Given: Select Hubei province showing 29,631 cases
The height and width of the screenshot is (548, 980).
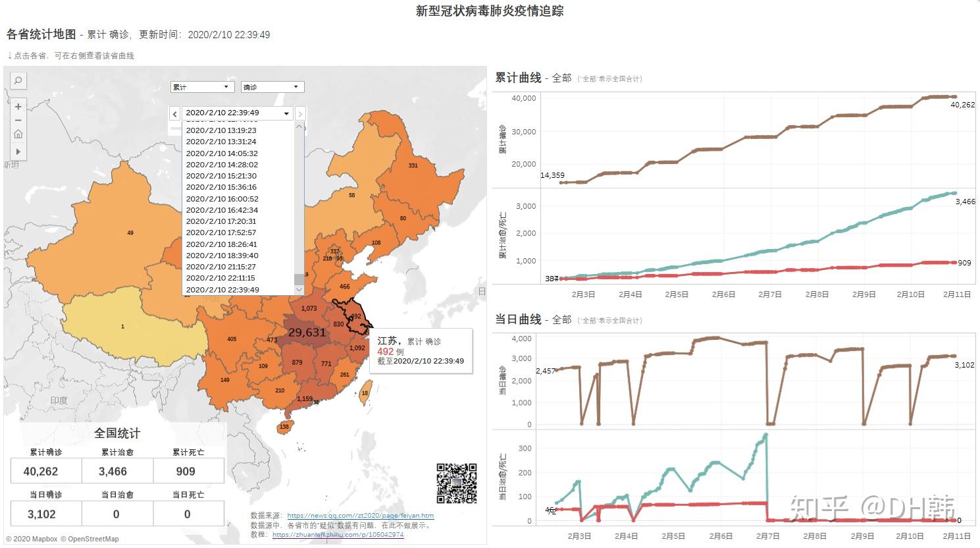Looking at the screenshot, I should click(x=306, y=333).
